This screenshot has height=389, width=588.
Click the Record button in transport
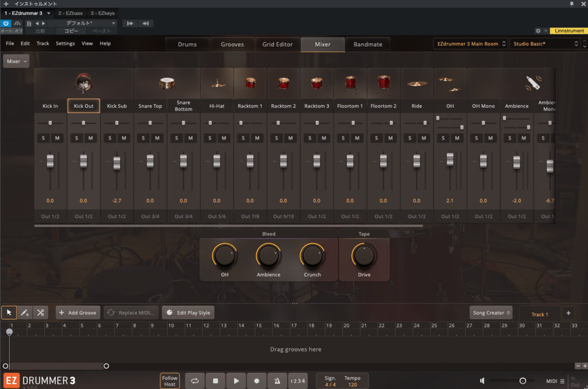[x=257, y=380]
